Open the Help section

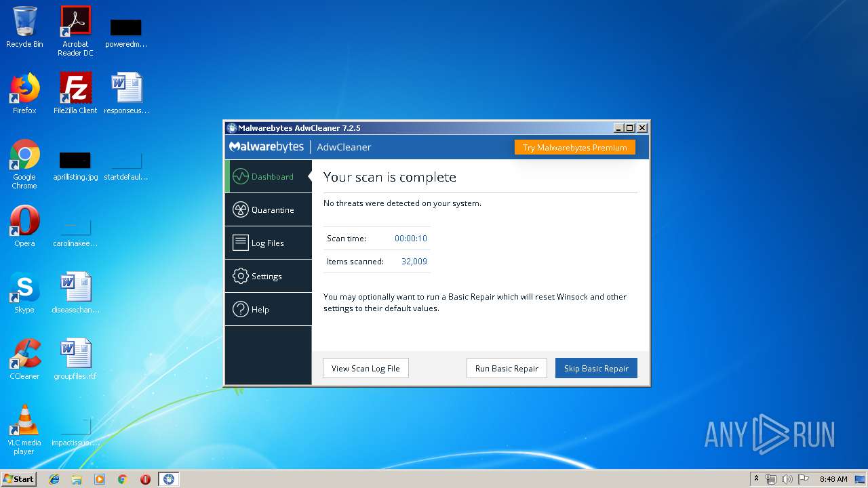(269, 310)
